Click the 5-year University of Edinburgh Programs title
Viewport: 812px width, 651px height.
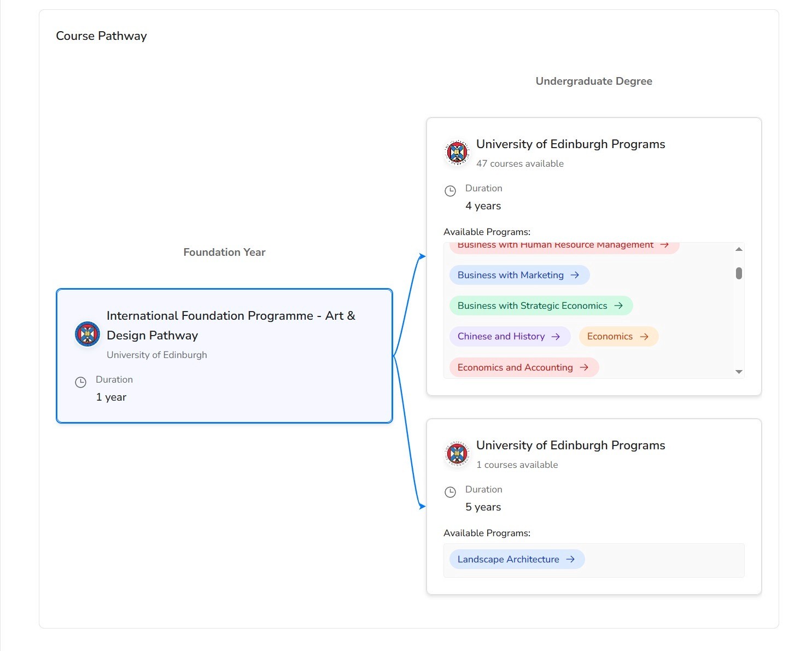click(x=571, y=445)
